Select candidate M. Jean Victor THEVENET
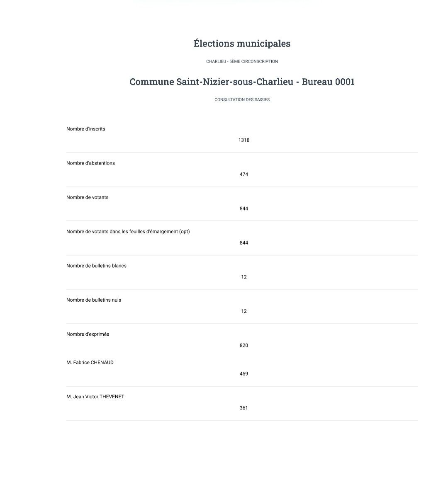This screenshot has width=448, height=499. (x=95, y=397)
